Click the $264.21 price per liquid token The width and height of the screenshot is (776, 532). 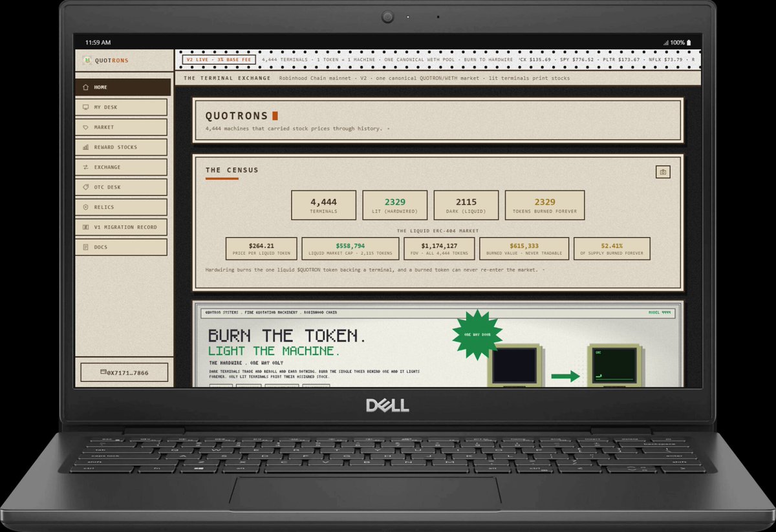pos(261,246)
